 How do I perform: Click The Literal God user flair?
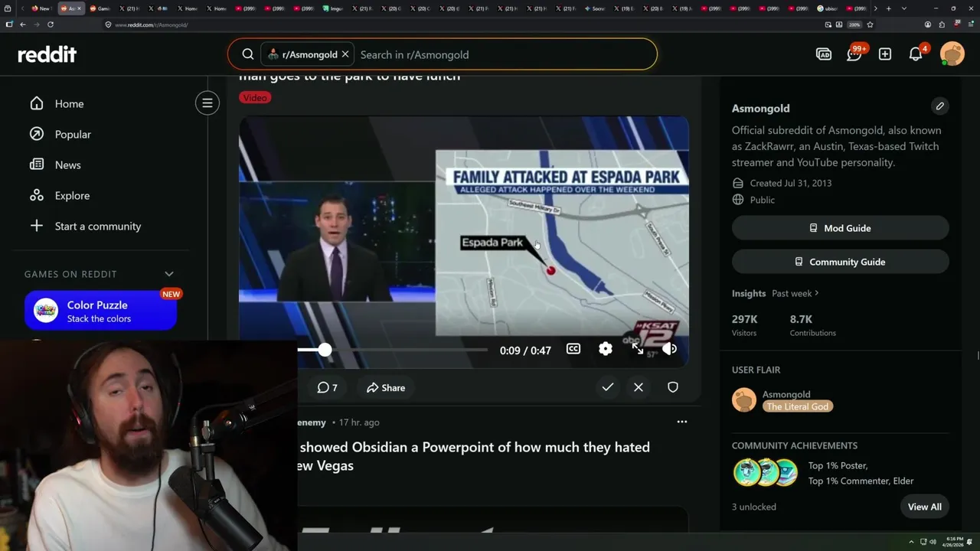click(x=798, y=406)
